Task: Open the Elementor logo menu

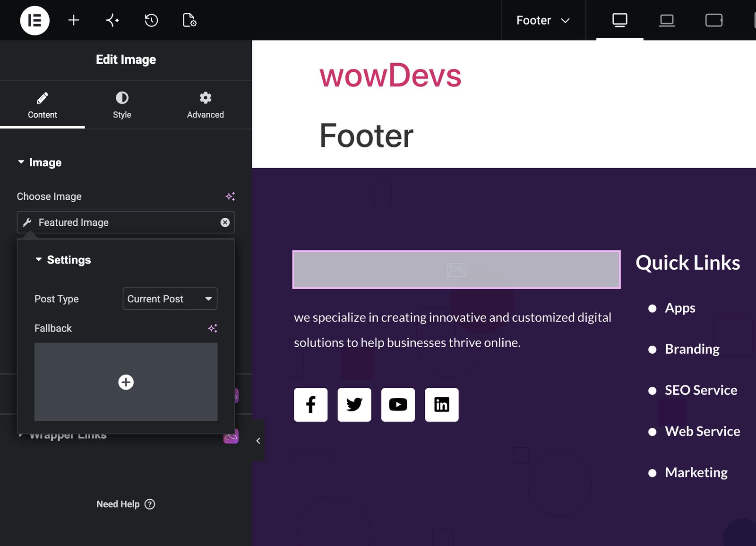Action: pyautogui.click(x=34, y=20)
